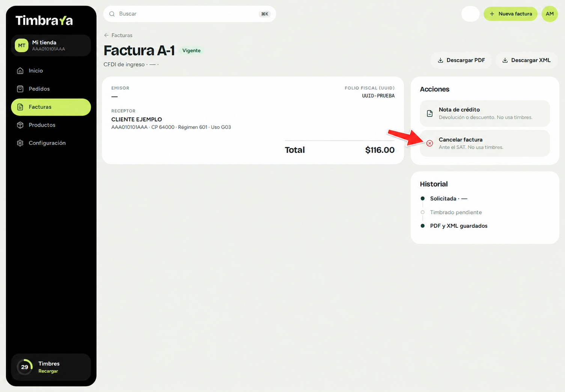Viewport: 565px width, 392px height.
Task: Click download icon in Descargar XML
Action: pos(505,60)
